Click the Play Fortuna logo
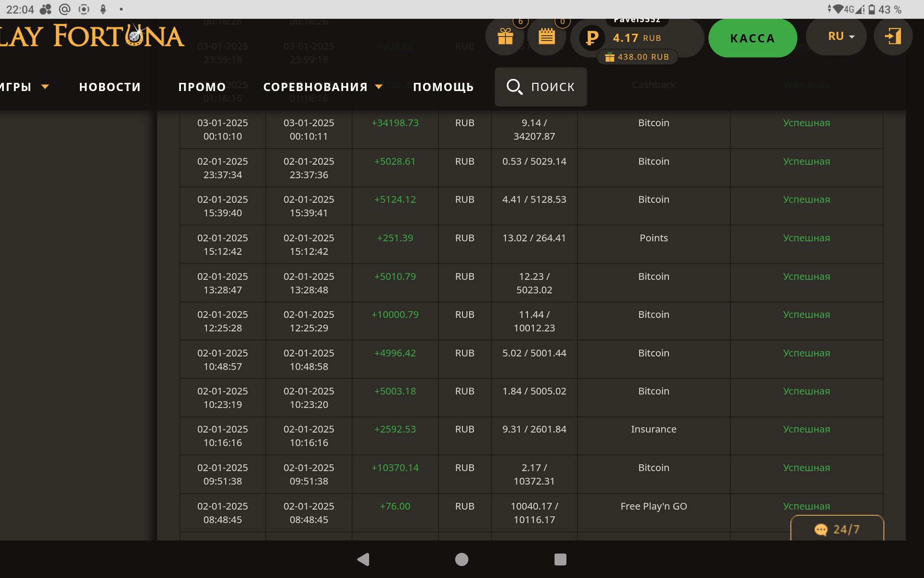 (x=91, y=37)
